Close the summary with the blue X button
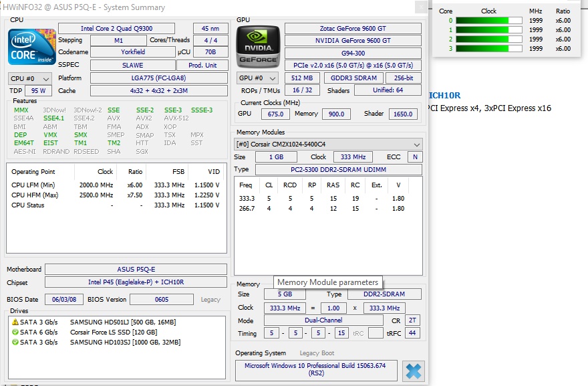Image resolution: width=588 pixels, height=386 pixels. click(x=413, y=371)
